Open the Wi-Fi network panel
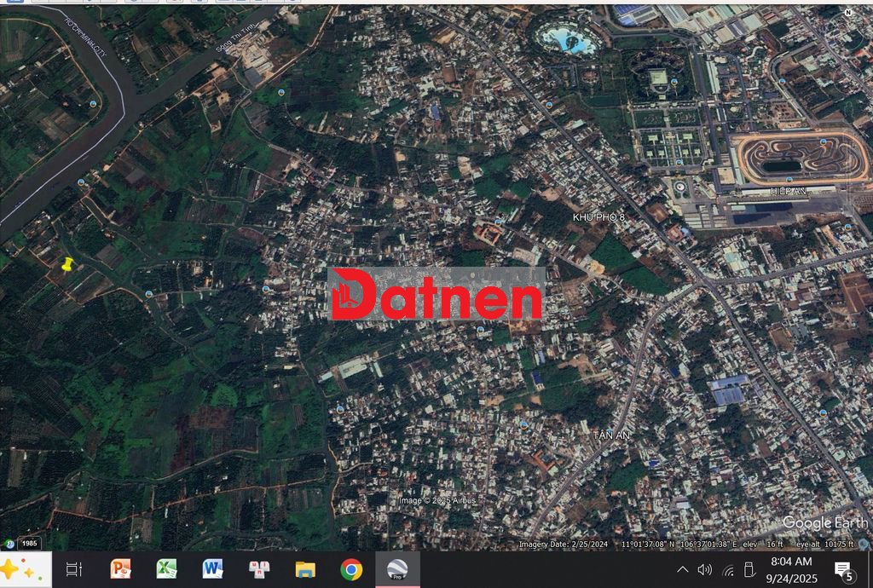 click(x=727, y=569)
